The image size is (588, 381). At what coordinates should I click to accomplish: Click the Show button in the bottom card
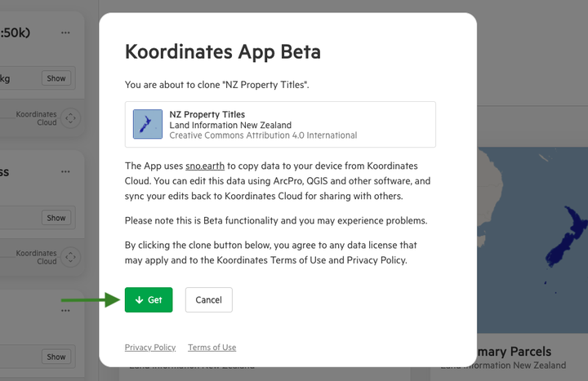point(56,357)
